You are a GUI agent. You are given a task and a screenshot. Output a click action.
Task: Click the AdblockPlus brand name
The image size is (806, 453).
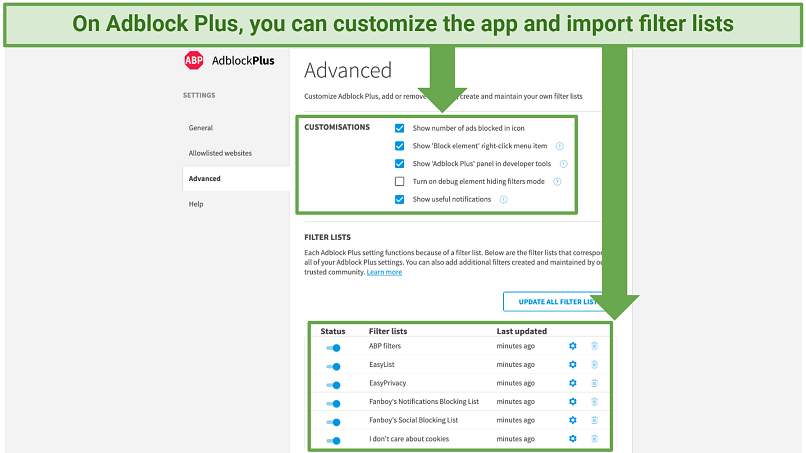(x=243, y=61)
